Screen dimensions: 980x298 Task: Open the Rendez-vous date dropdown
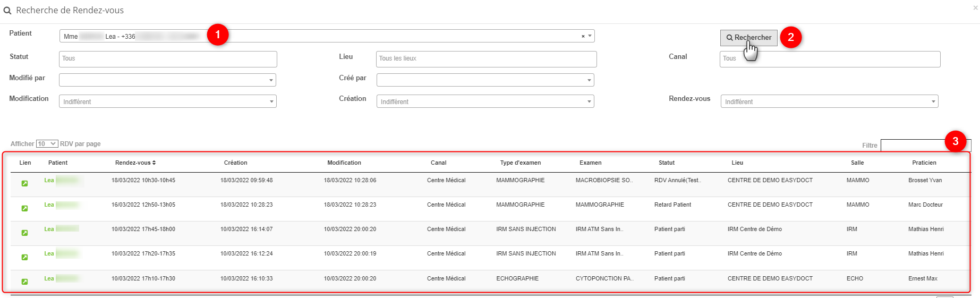tap(829, 101)
